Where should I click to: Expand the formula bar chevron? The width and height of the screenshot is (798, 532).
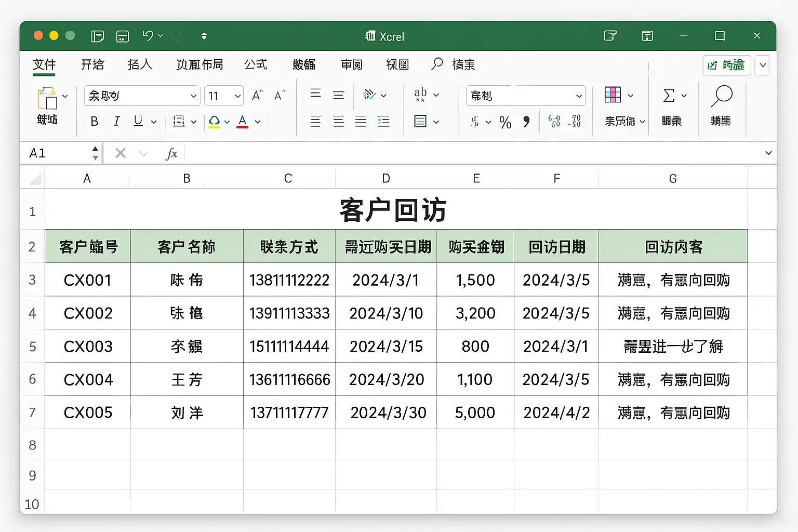point(768,153)
